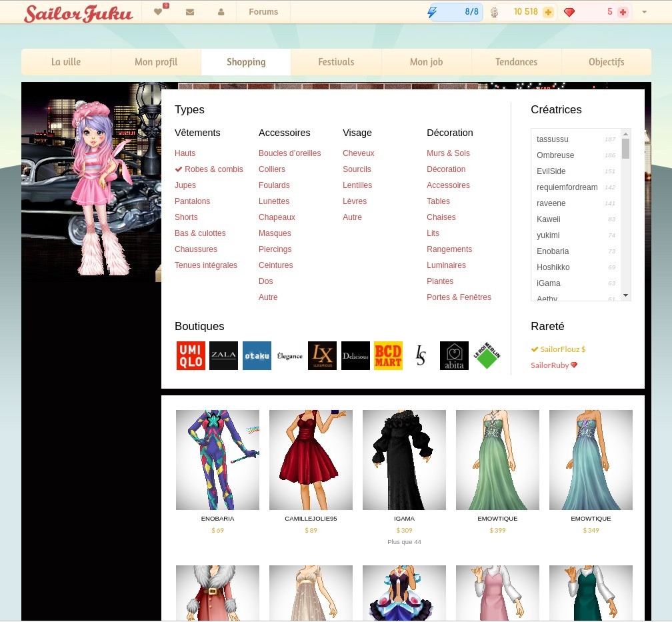Go to the La ville tab

click(66, 62)
